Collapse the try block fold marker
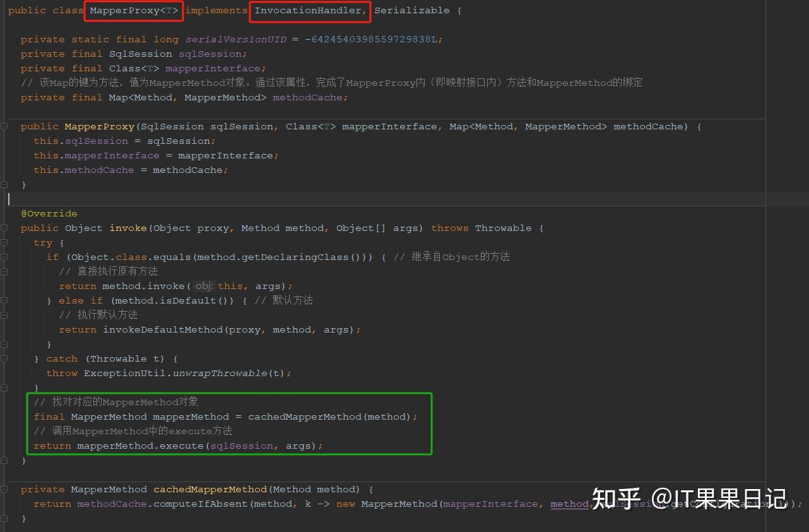 (x=5, y=242)
